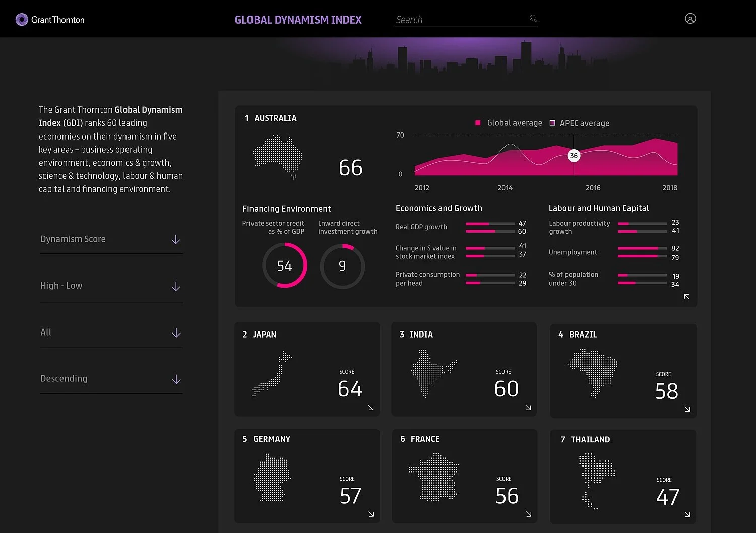Viewport: 756px width, 533px height.
Task: Select the Australia header title
Action: coord(276,118)
